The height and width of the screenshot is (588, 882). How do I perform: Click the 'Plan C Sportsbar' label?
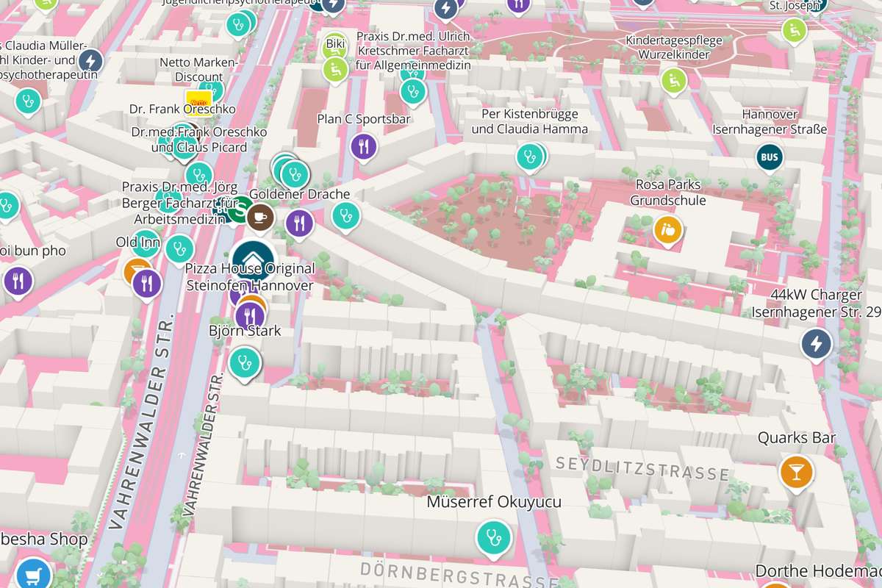coord(364,119)
